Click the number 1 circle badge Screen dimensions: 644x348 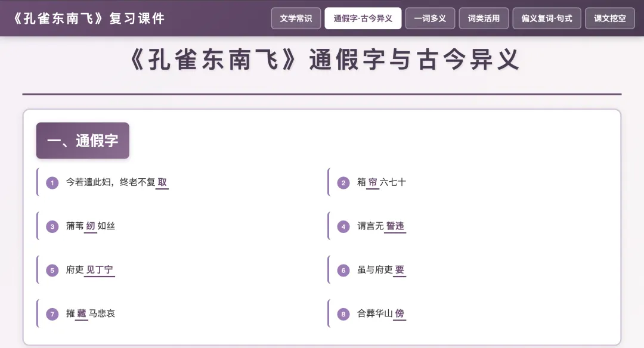[52, 182]
